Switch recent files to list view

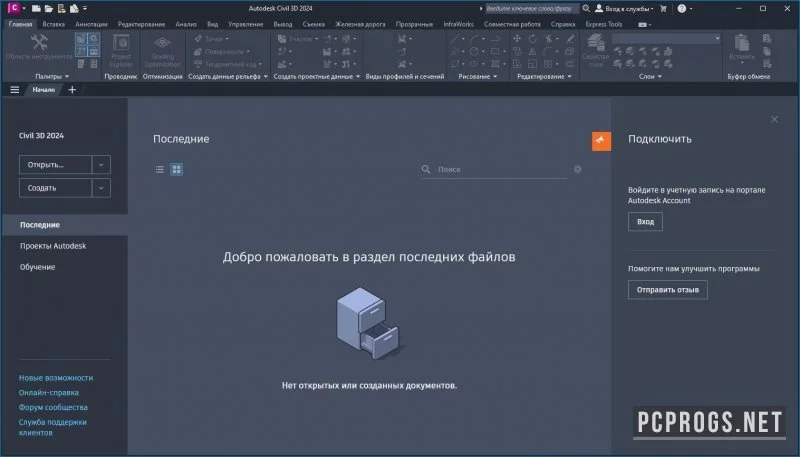coord(160,169)
